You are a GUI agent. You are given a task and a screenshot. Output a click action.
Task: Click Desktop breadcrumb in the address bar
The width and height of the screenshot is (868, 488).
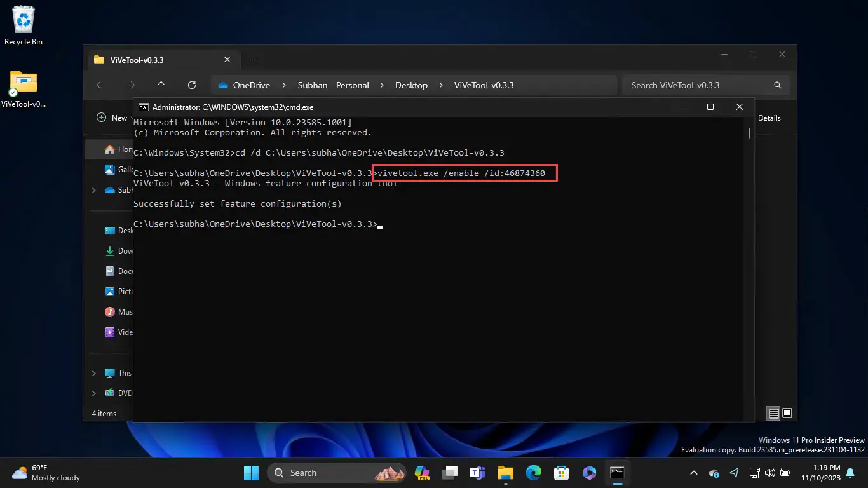click(x=411, y=85)
